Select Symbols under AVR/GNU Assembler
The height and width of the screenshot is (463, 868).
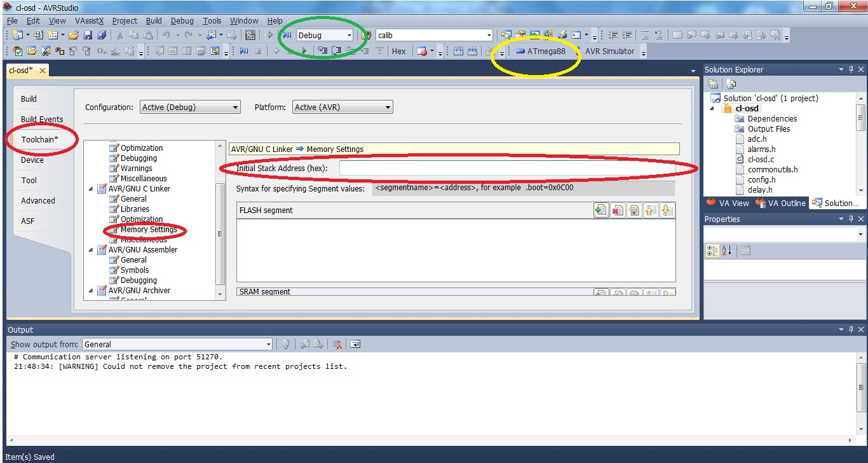coord(135,270)
